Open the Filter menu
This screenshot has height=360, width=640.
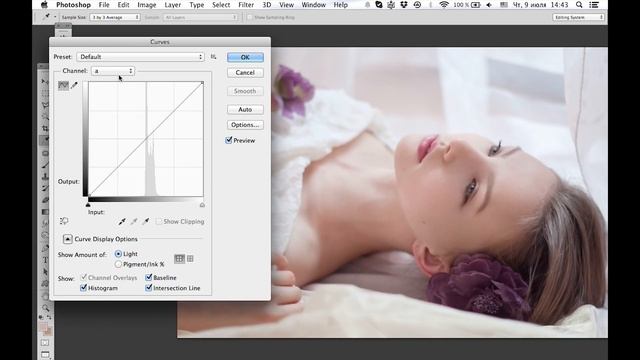(x=246, y=5)
